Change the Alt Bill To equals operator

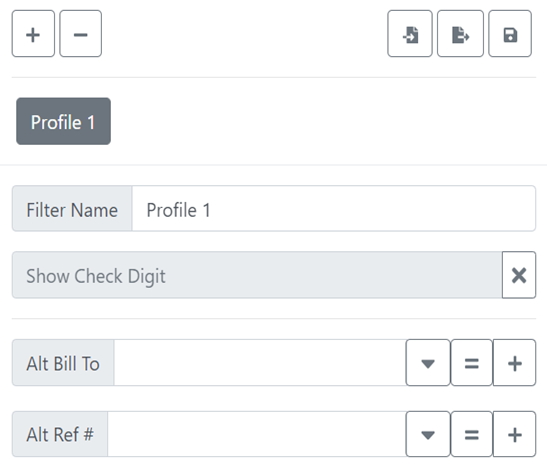tap(472, 362)
